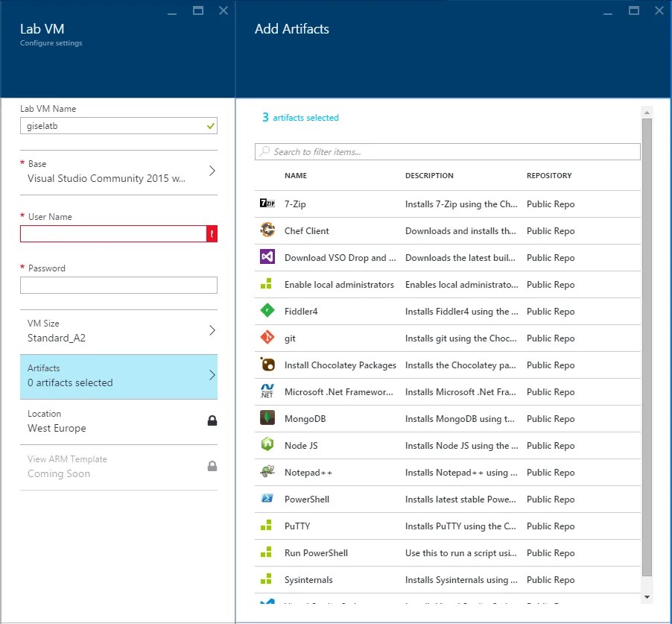Screen dimensions: 672x624
Task: Click the Location lock icon
Action: click(x=212, y=420)
